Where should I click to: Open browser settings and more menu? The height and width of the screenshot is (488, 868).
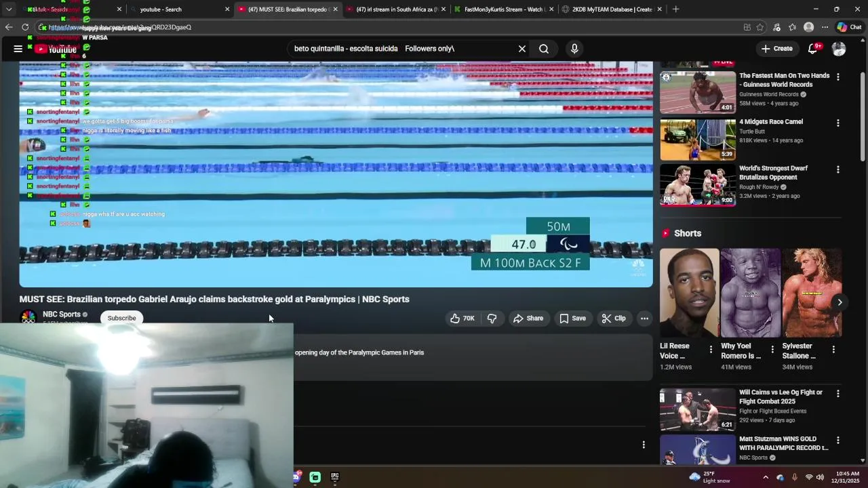825,27
